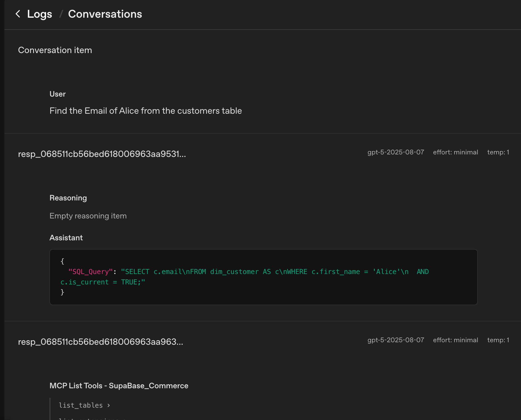Click the first gpt-5-2025-08-07 model label

396,152
